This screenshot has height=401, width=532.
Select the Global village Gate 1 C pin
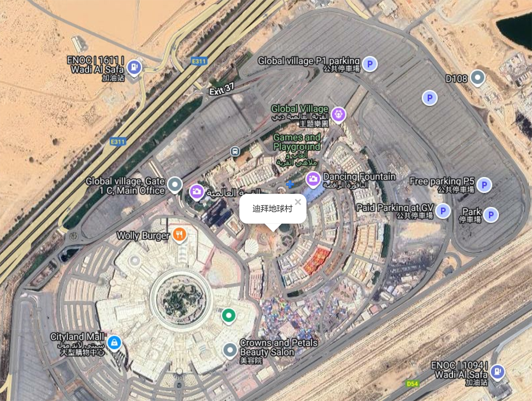coord(176,185)
